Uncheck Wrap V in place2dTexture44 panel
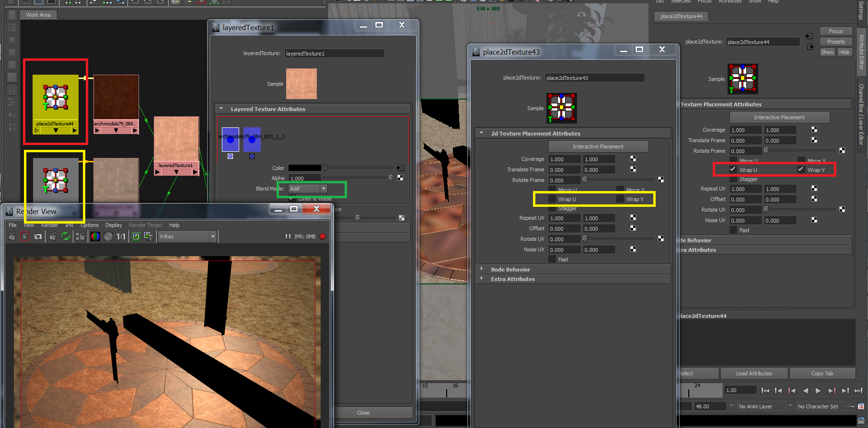The image size is (868, 428). [x=801, y=169]
